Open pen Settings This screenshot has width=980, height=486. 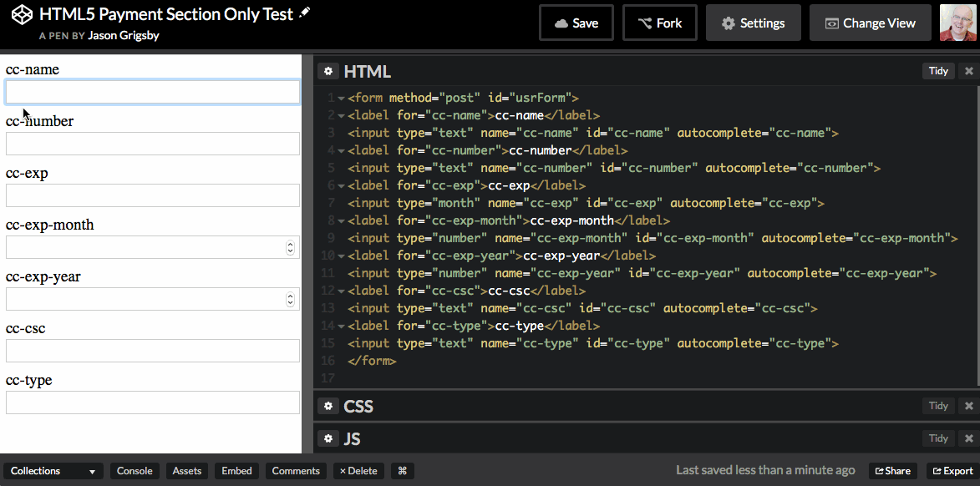pos(753,23)
